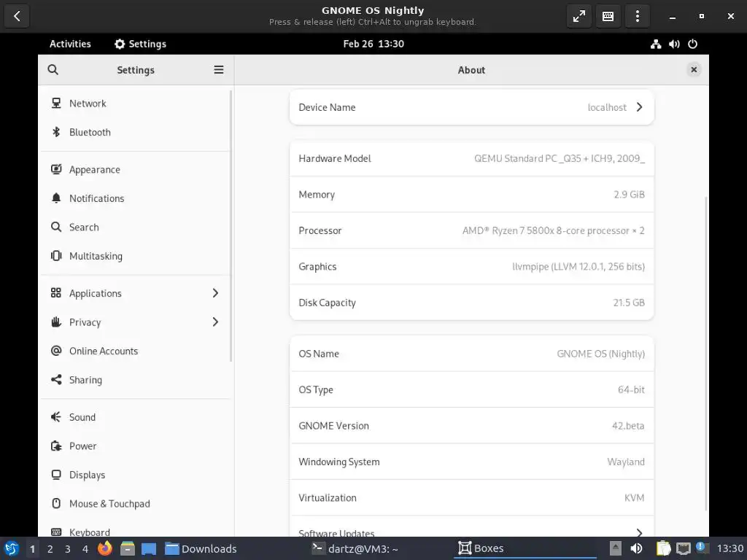Select Network in the sidebar

135,104
